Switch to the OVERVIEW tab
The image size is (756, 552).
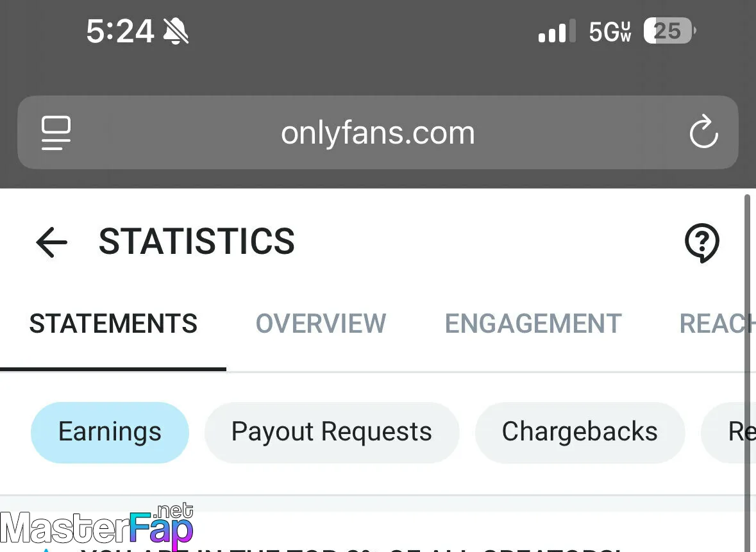tap(321, 324)
